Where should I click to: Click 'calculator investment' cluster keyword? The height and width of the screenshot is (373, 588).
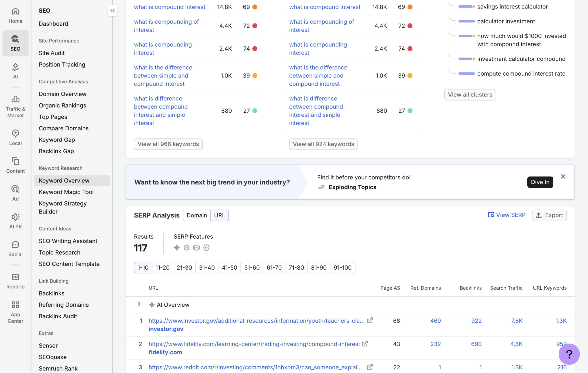[506, 21]
